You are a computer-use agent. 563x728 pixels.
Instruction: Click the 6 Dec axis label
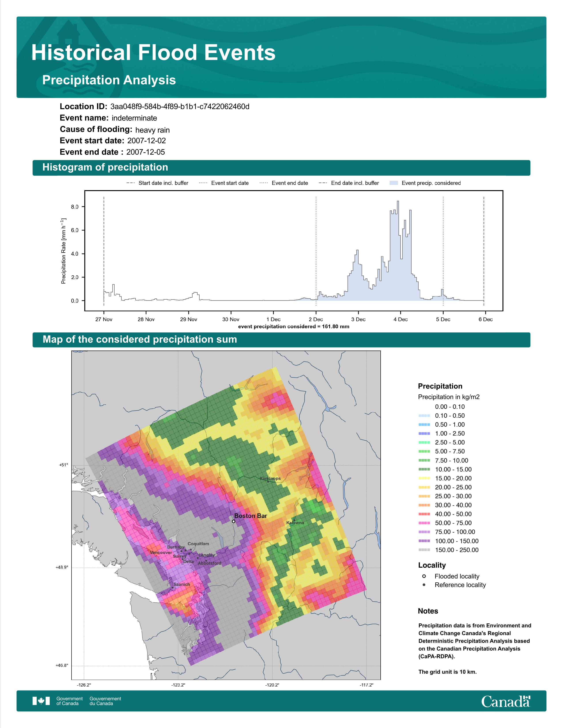[486, 319]
